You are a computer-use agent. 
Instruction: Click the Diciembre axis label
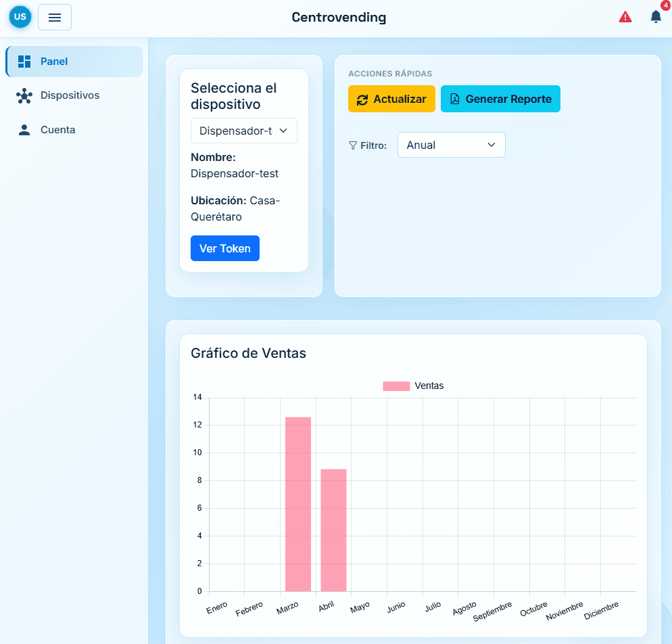tap(601, 611)
